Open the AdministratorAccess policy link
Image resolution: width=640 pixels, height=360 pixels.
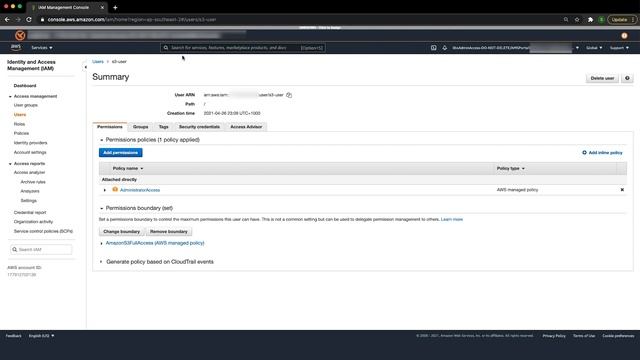pyautogui.click(x=140, y=190)
